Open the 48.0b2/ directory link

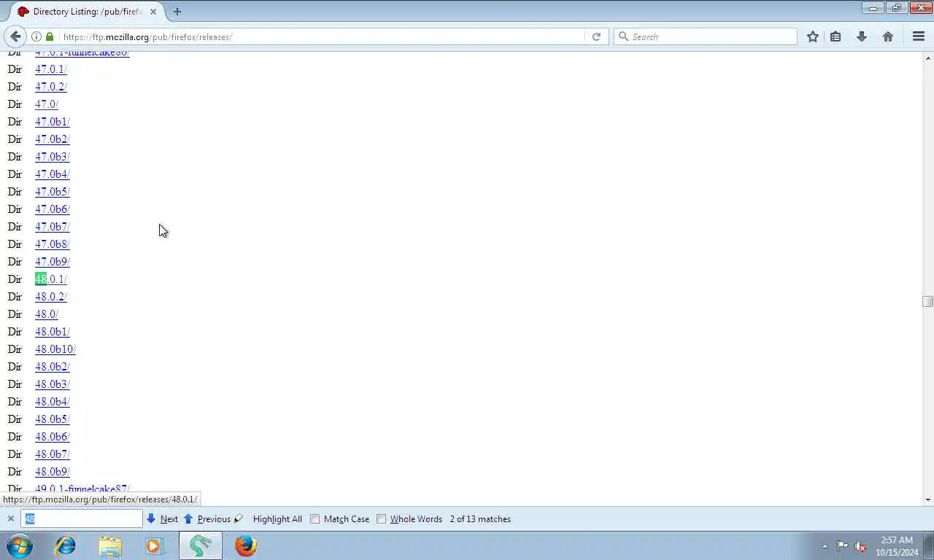(x=53, y=367)
